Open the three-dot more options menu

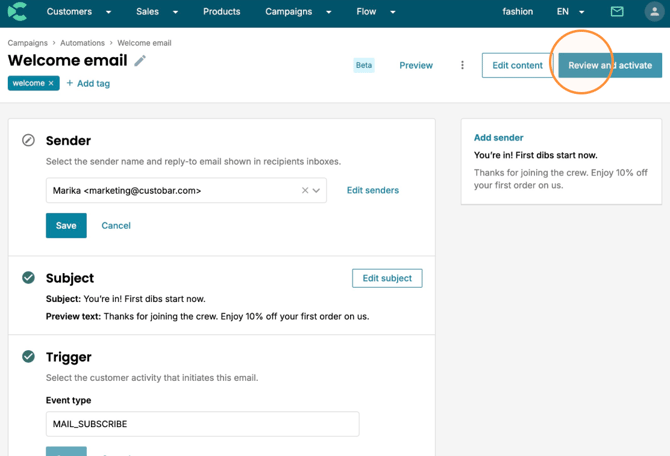(462, 65)
